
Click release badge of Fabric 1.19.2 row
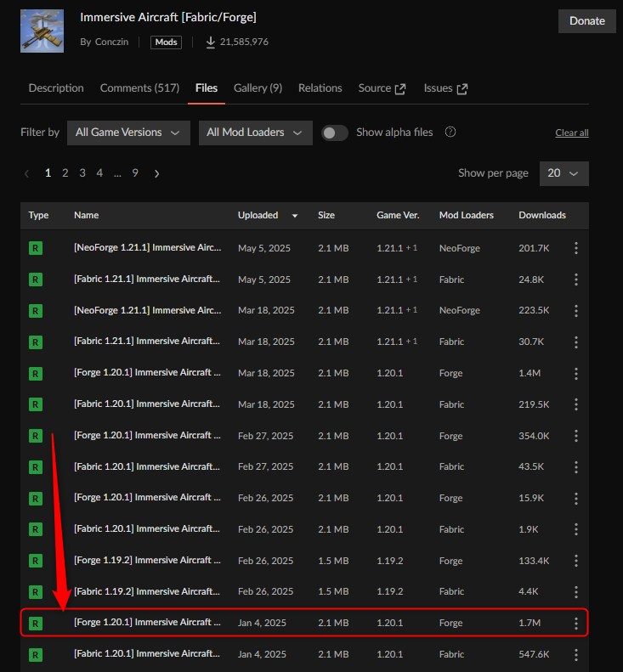pos(36,592)
